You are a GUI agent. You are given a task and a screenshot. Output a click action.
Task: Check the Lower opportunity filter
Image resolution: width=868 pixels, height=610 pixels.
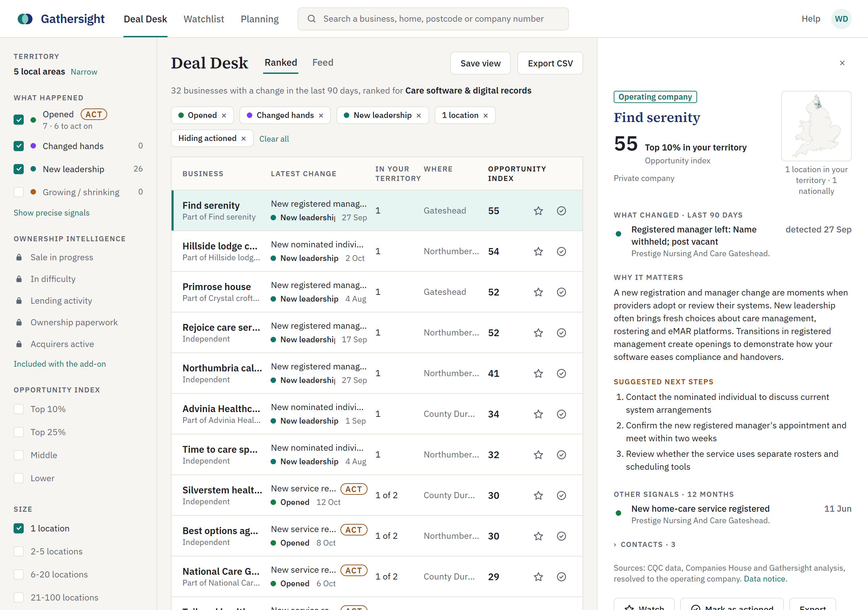(x=19, y=478)
